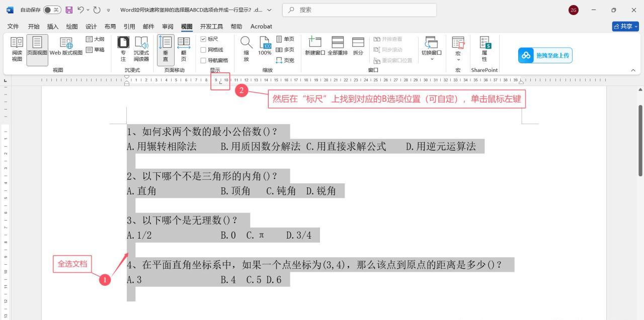Open the Design (设计) tab
Image resolution: width=644 pixels, height=320 pixels.
[x=91, y=27]
